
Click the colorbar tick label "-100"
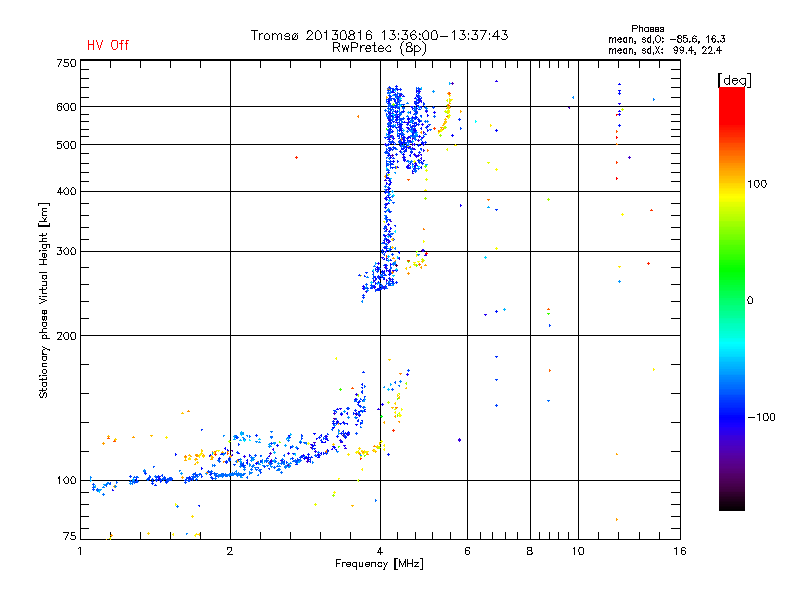(762, 417)
